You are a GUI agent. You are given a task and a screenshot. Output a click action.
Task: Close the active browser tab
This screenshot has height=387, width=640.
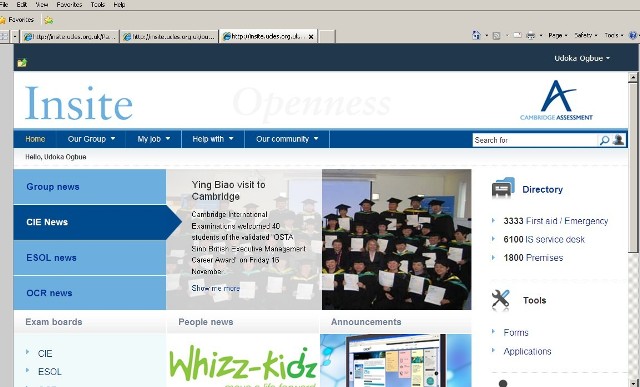[311, 36]
